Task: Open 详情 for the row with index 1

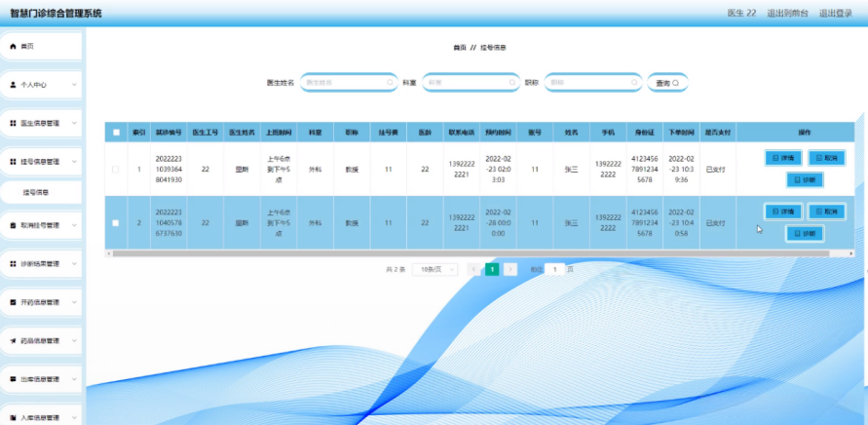Action: 783,158
